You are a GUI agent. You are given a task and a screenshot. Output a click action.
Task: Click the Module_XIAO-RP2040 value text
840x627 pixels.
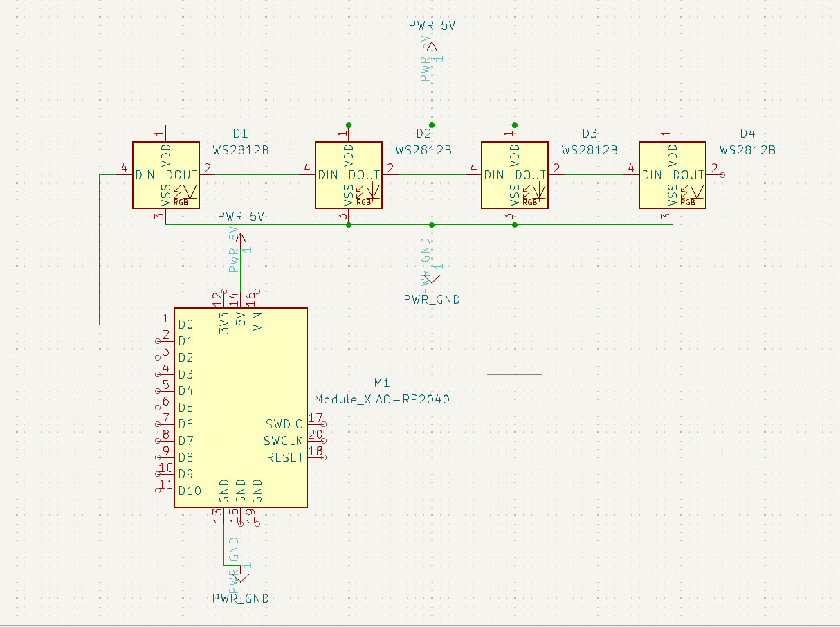382,399
